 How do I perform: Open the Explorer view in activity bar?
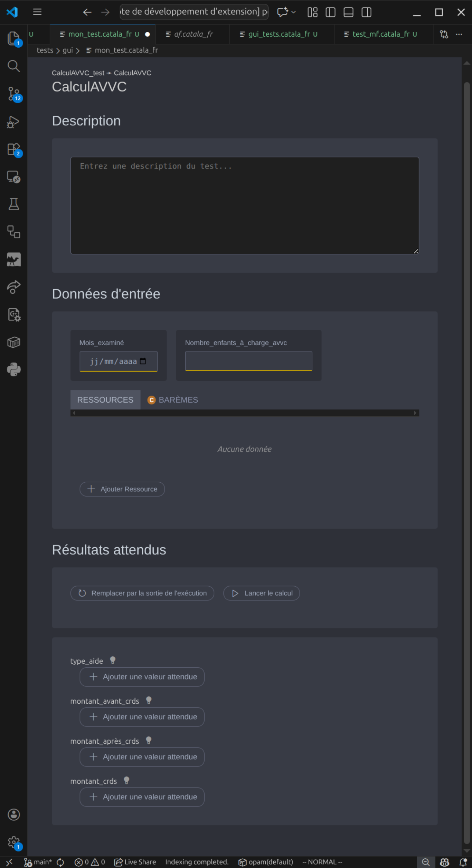13,38
